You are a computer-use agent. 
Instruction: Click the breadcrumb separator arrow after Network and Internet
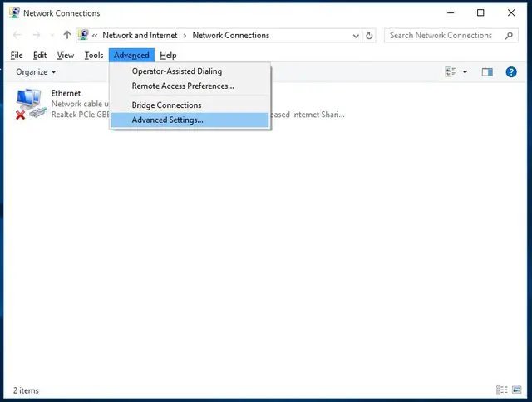click(x=185, y=36)
